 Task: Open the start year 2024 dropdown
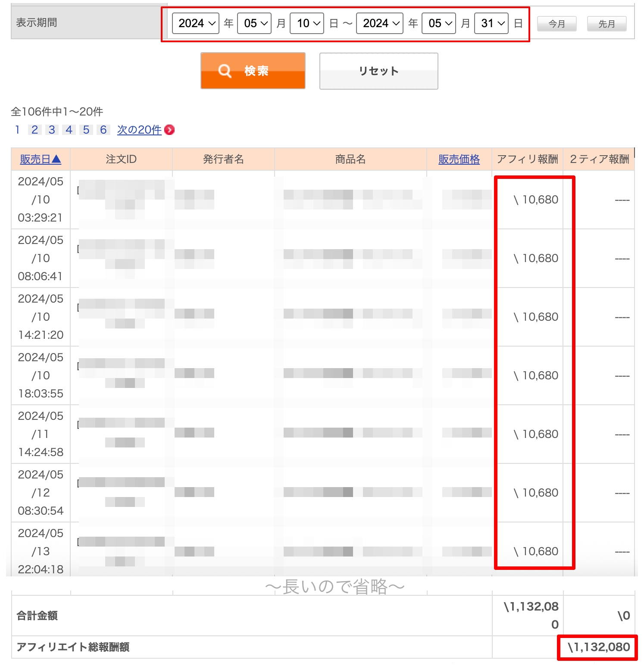point(196,23)
